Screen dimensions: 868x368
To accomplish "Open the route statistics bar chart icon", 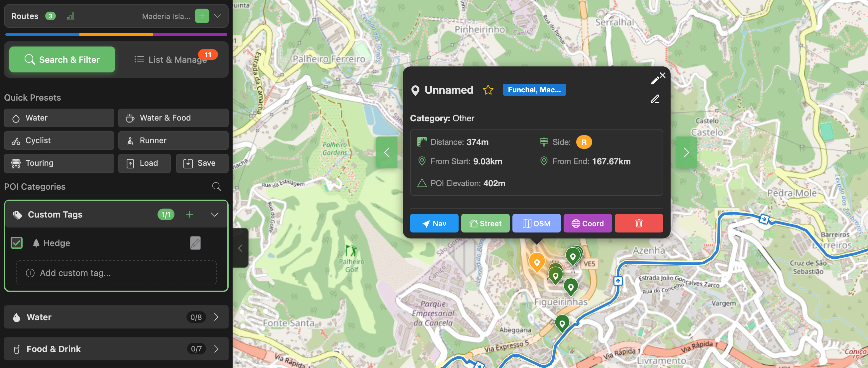I will pyautogui.click(x=70, y=16).
